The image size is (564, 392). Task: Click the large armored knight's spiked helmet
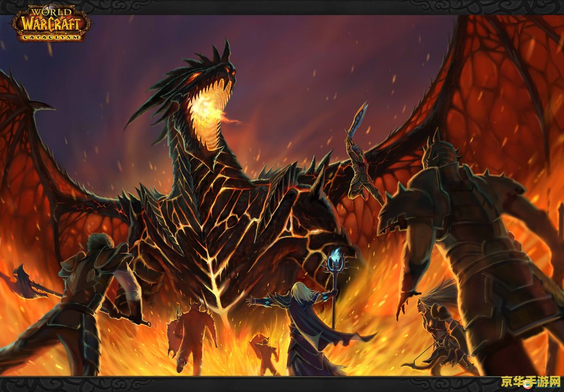[x=439, y=157]
